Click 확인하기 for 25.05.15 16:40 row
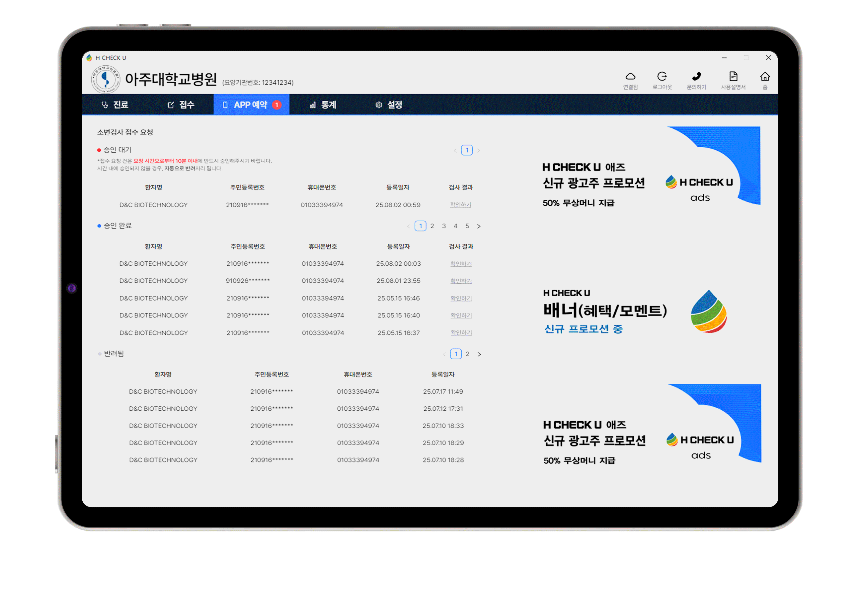862x616 pixels. (461, 315)
